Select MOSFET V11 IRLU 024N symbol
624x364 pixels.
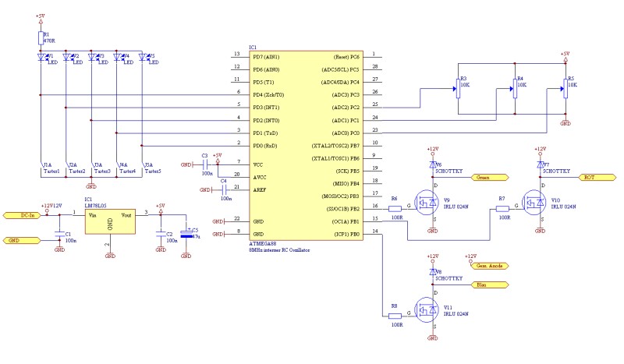[x=427, y=310]
